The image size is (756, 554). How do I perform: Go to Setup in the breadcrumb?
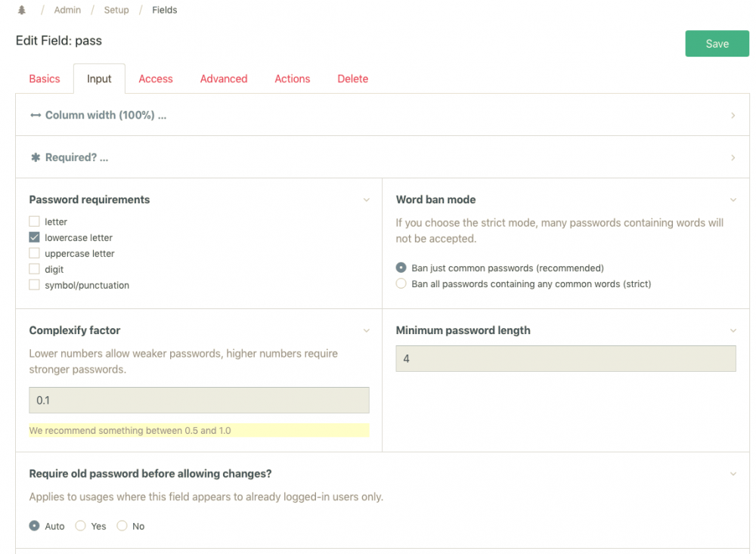(116, 11)
